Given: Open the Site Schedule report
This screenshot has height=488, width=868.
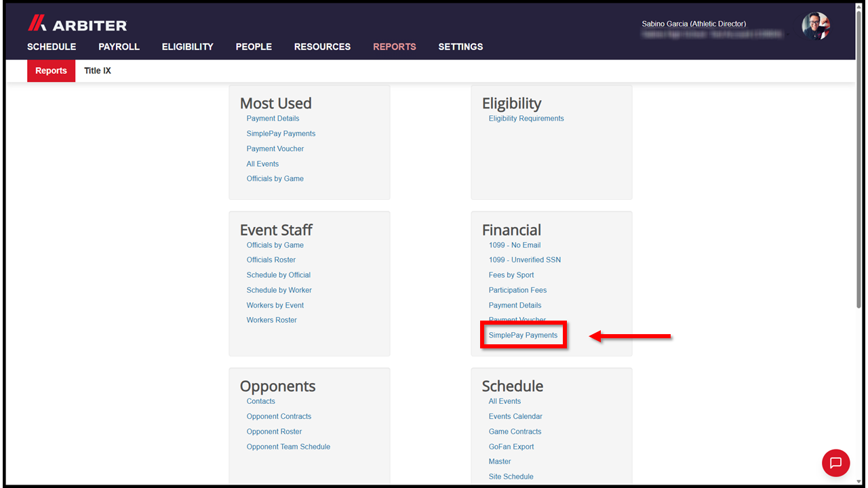Looking at the screenshot, I should pos(511,476).
